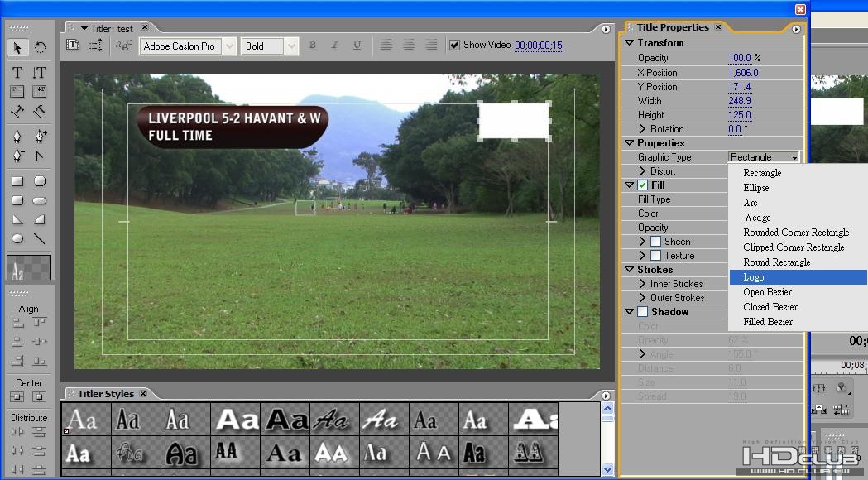Screen dimensions: 868x480
Task: Select the Rounded Corner Rectangle tool
Action: coord(17,199)
